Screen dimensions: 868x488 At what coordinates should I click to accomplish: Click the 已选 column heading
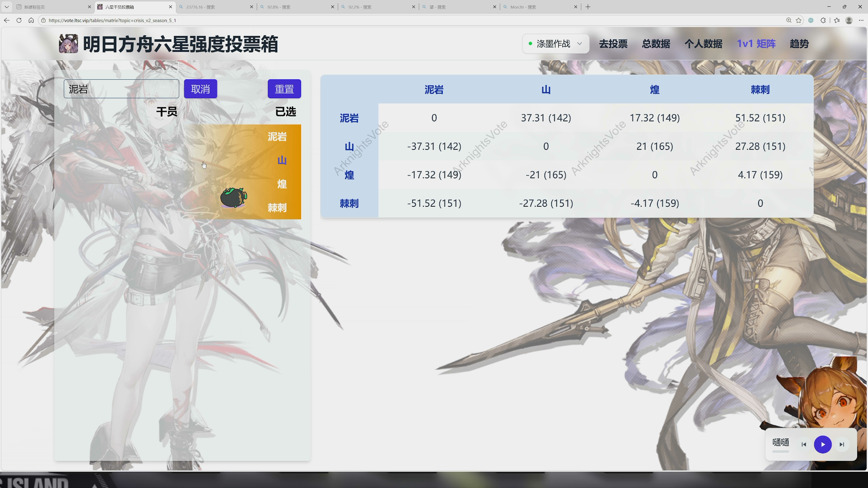tap(285, 111)
